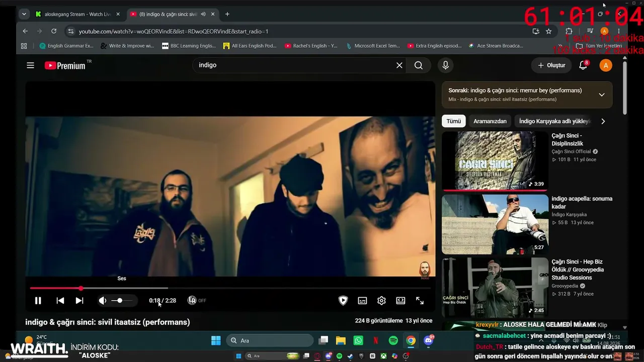Open the 'indigo acapella: sonuma kadar' thumbnail

(495, 224)
